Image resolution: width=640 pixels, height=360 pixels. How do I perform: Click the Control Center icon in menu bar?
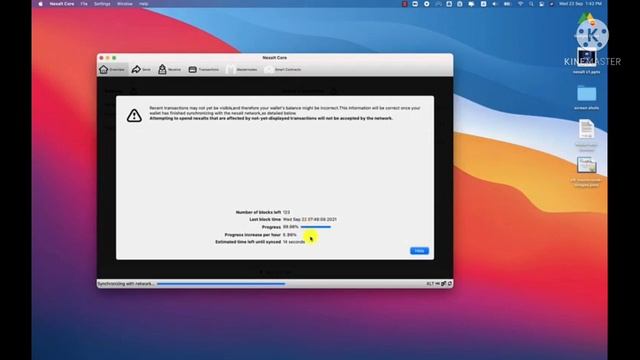tap(541, 4)
